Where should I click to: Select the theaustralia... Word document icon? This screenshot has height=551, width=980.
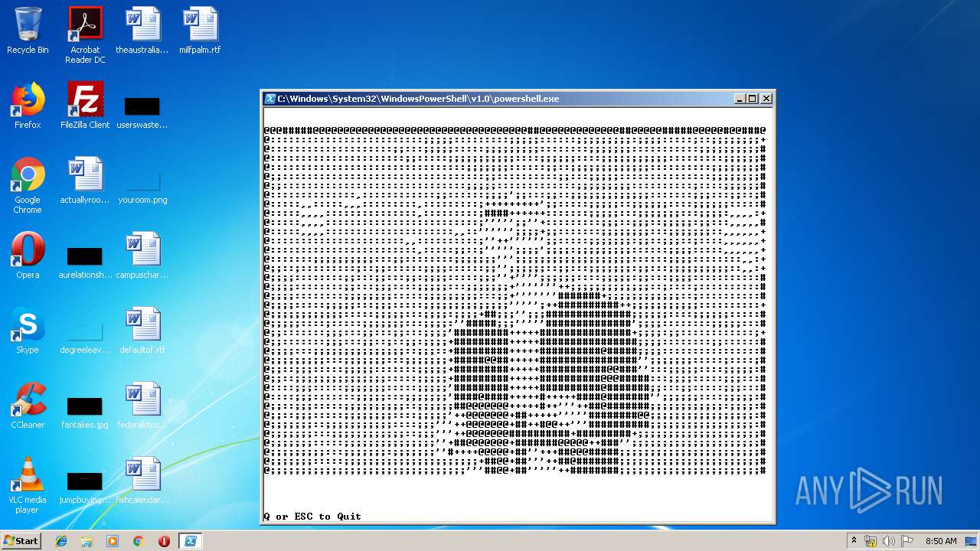pos(142,31)
